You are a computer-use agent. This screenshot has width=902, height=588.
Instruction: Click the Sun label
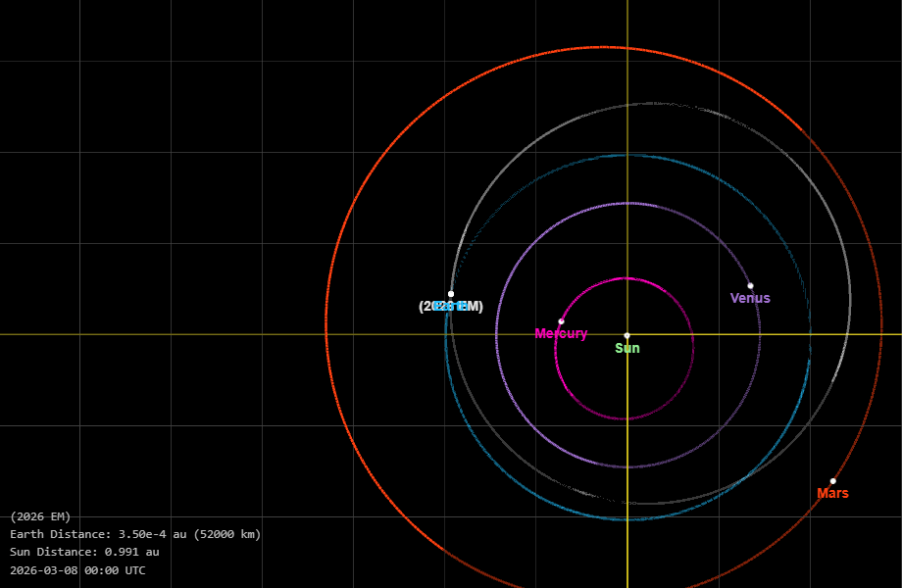[x=626, y=348]
